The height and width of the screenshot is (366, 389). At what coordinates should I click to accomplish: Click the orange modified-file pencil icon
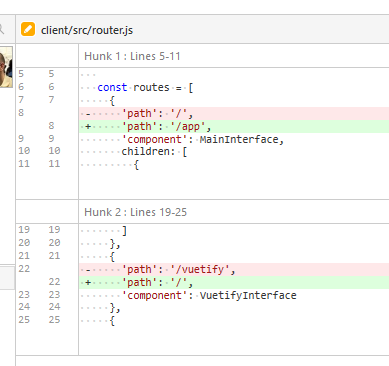click(28, 29)
